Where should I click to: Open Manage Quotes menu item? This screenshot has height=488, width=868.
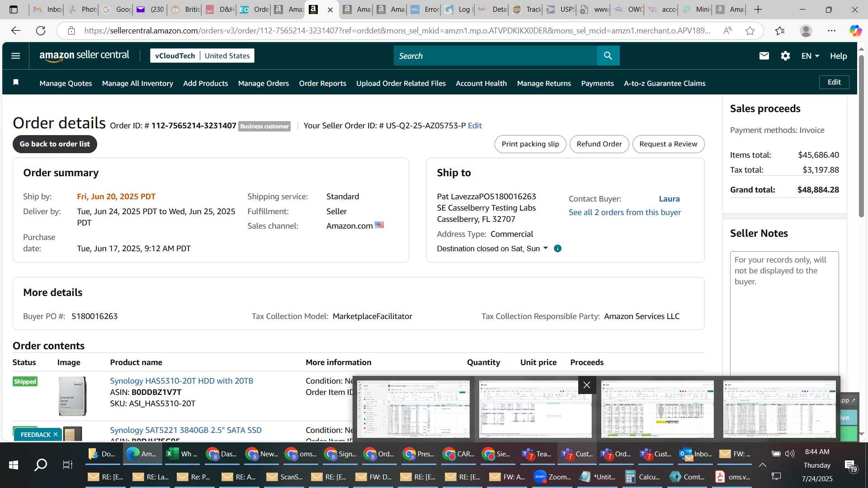(x=66, y=83)
